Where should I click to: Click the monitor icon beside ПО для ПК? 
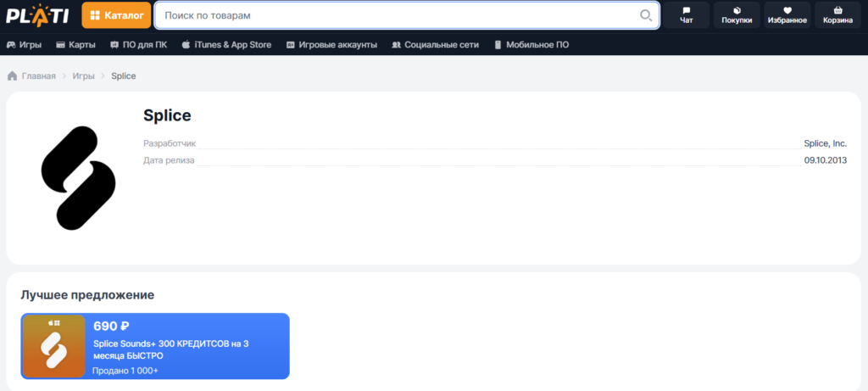(x=114, y=45)
